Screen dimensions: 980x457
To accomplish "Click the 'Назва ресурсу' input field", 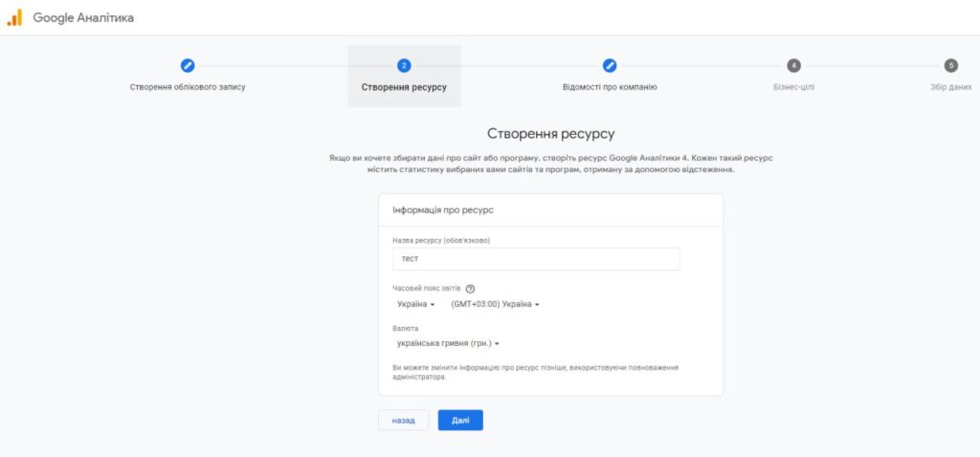I will (x=536, y=259).
